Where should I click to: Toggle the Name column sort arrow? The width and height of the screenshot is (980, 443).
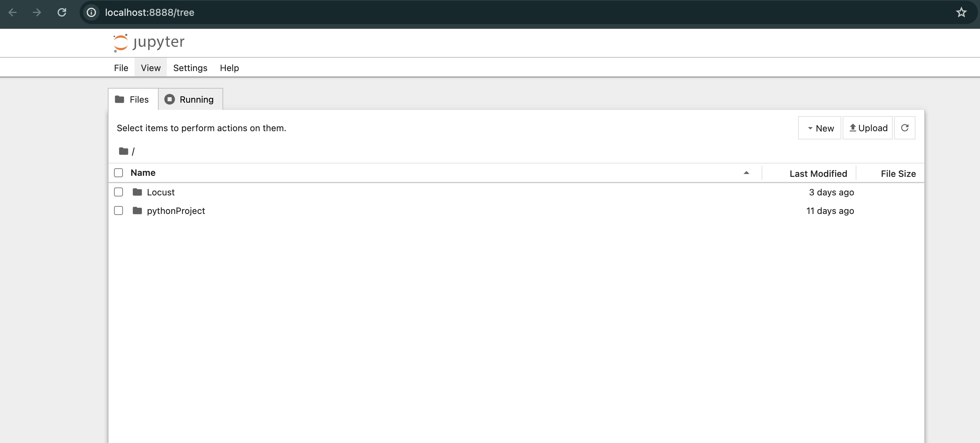click(x=746, y=173)
